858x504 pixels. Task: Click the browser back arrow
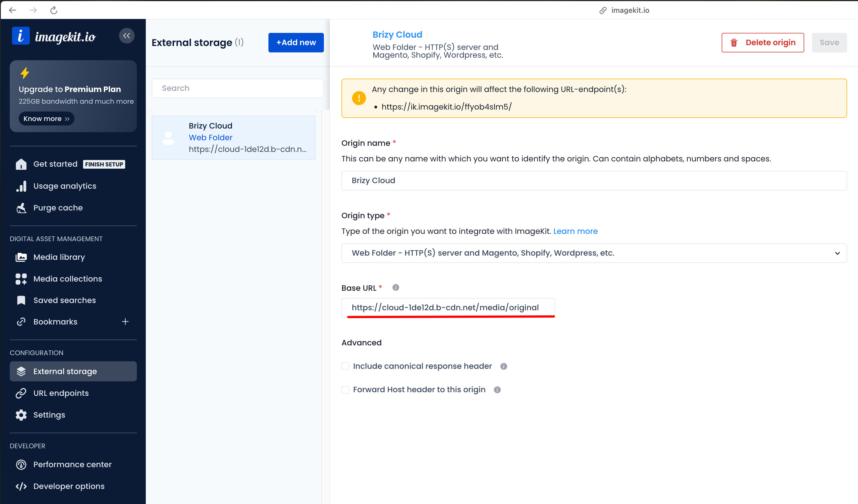[x=13, y=10]
